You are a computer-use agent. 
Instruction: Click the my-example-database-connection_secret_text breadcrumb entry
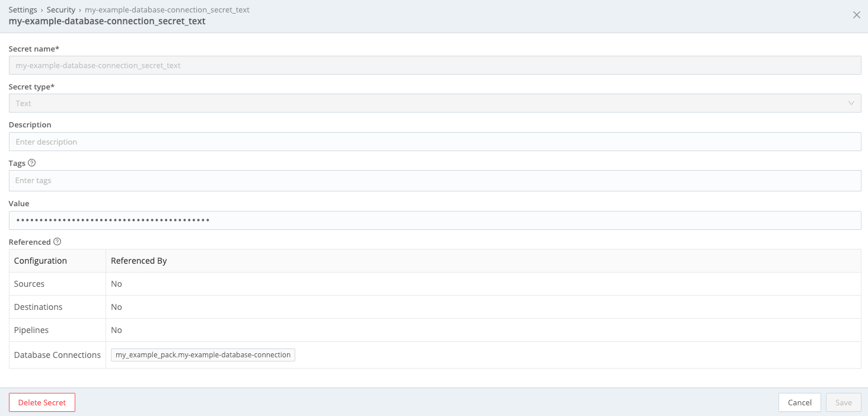pos(167,9)
